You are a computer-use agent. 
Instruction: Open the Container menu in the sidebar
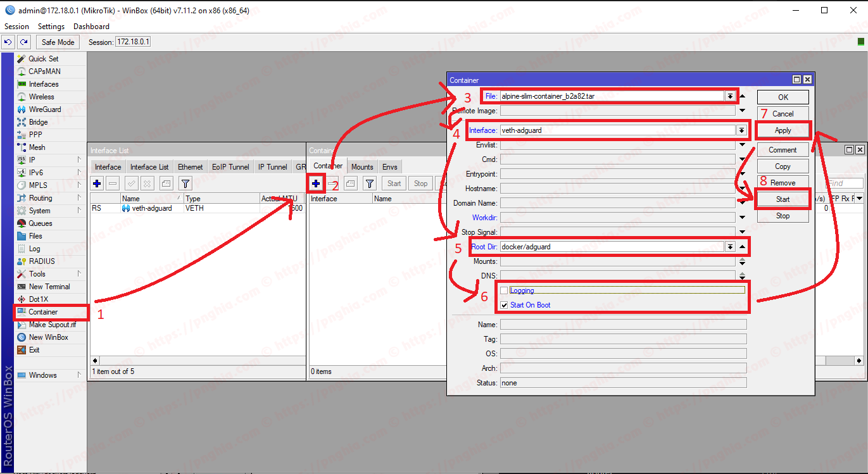(43, 312)
